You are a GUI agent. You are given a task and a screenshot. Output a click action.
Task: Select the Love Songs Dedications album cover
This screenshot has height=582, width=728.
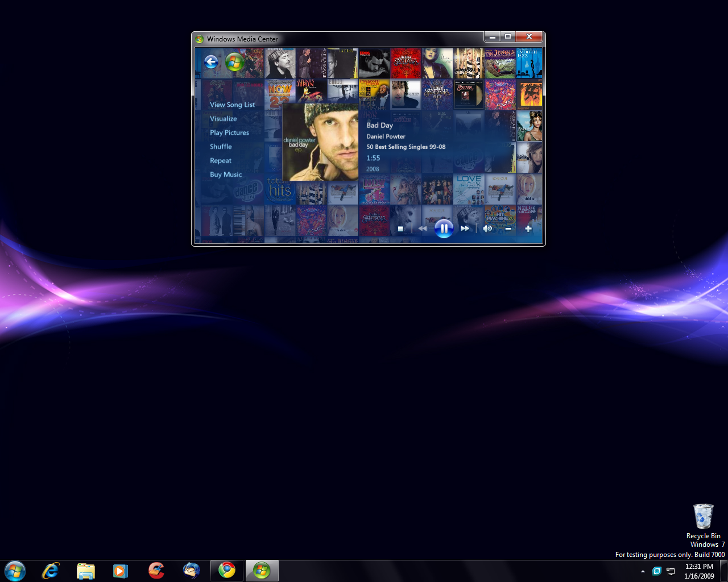pos(469,189)
